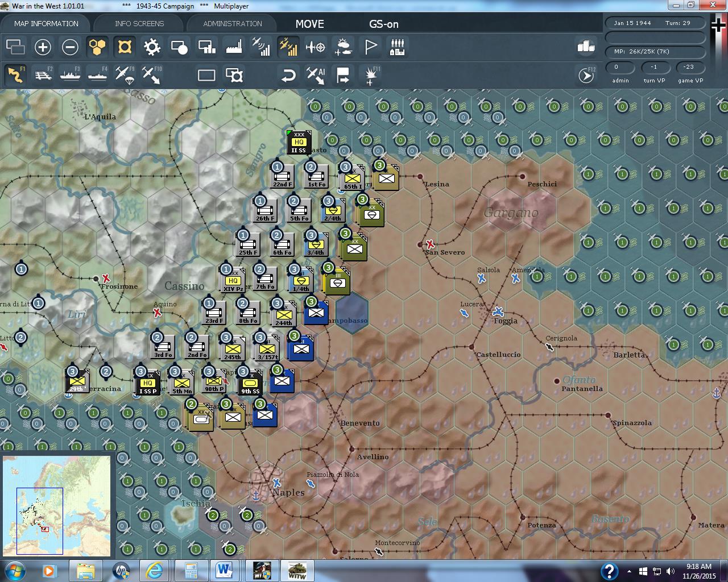Switch to the INFO SCREENS tab
728x582 pixels.
[x=139, y=23]
